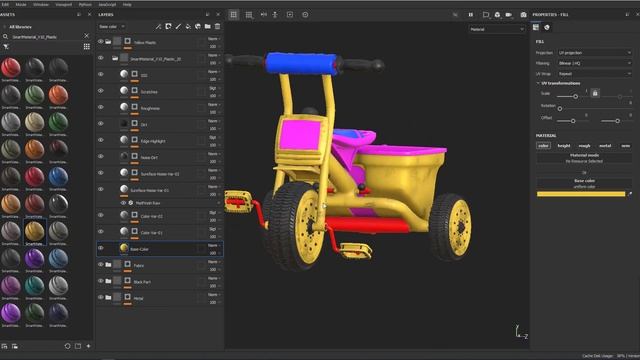
Task: Take a screenshot with camera icon
Action: (523, 15)
